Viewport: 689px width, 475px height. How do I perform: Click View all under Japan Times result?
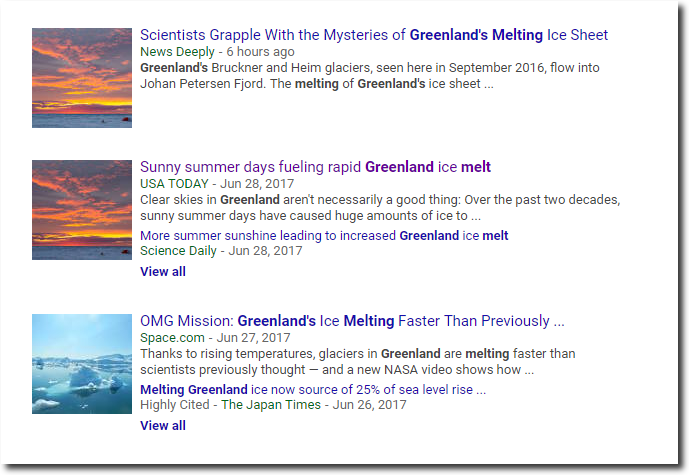[x=163, y=425]
